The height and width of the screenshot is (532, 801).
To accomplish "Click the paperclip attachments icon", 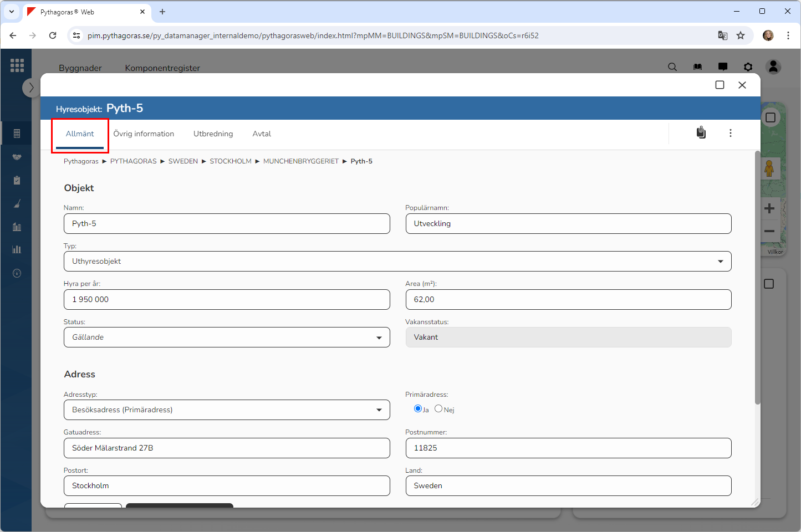I will 701,133.
